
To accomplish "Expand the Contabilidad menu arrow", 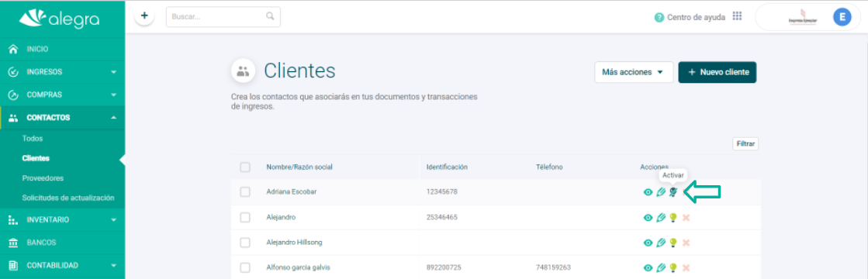I will coord(113,265).
